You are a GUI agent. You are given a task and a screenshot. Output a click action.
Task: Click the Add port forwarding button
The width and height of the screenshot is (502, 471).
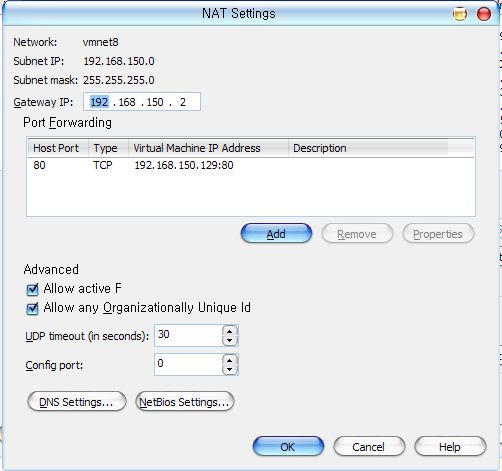(276, 234)
